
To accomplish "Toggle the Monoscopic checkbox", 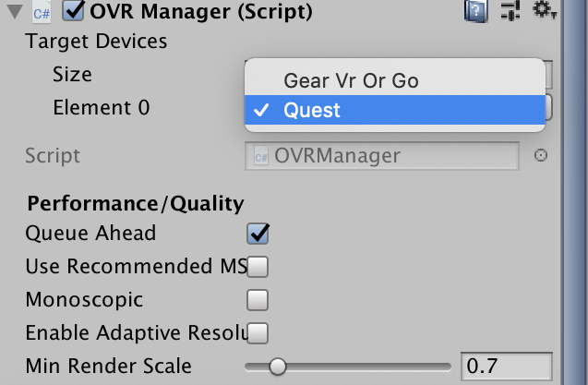I will [258, 299].
